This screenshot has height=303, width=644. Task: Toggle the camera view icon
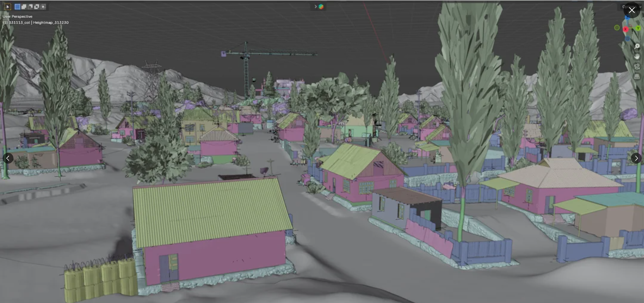coord(637,67)
